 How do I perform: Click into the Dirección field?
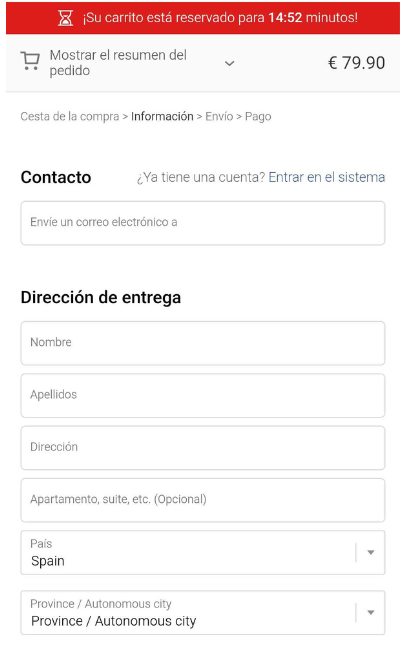point(203,448)
